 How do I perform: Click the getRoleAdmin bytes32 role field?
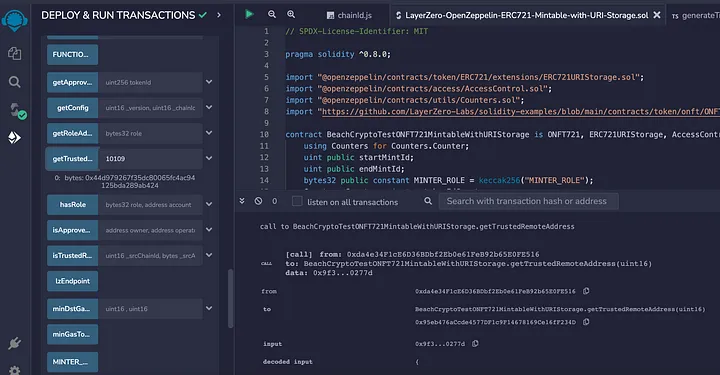point(150,133)
